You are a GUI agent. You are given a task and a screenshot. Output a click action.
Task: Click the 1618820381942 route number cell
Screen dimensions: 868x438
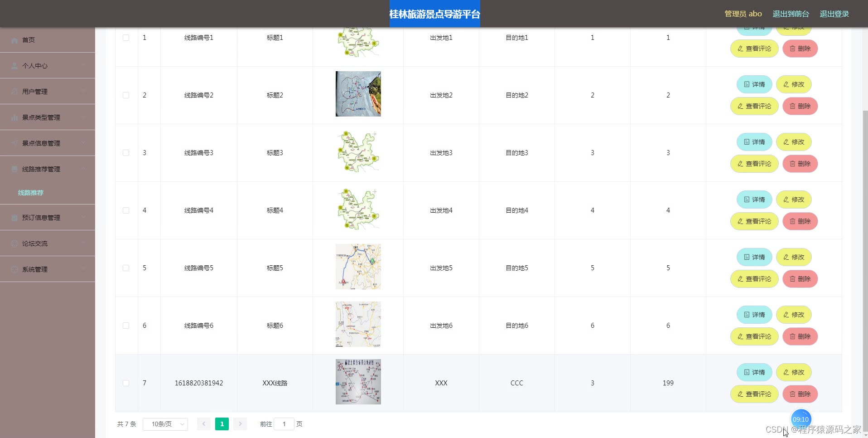(x=199, y=383)
